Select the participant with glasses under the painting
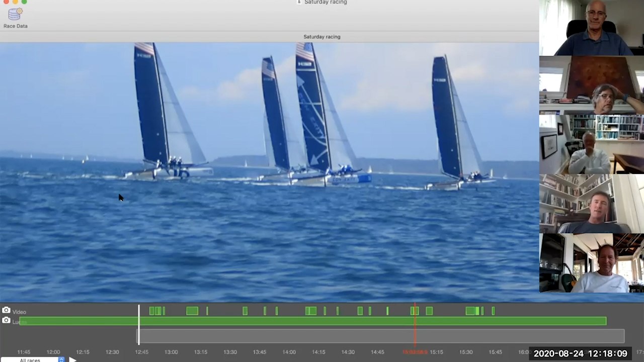The image size is (644, 362). (592, 85)
